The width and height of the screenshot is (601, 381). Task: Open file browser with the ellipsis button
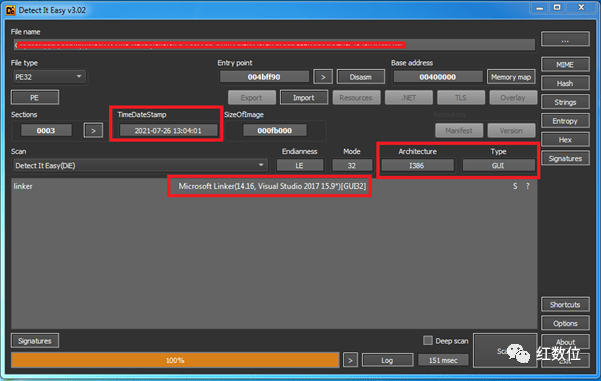pyautogui.click(x=565, y=39)
